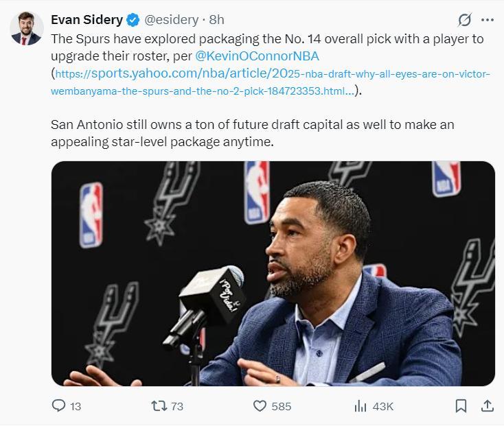Screen dimensions: 504x426
Task: Open the @KevinOConnorNBA mention
Action: [257, 56]
